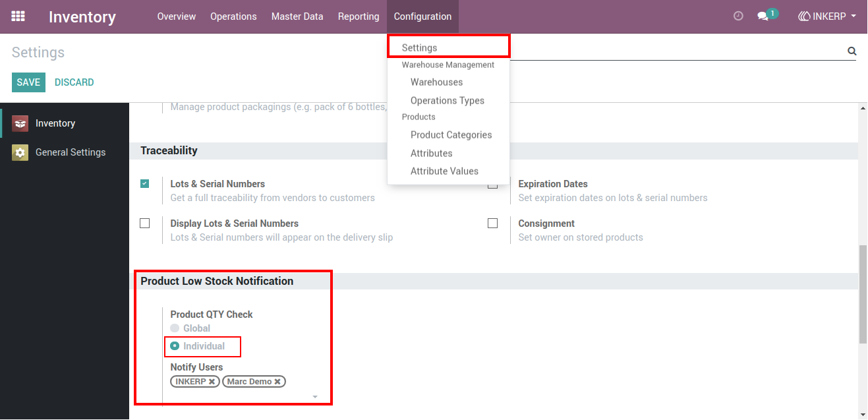868x420 pixels.
Task: Click the General Settings gear icon
Action: (20, 152)
